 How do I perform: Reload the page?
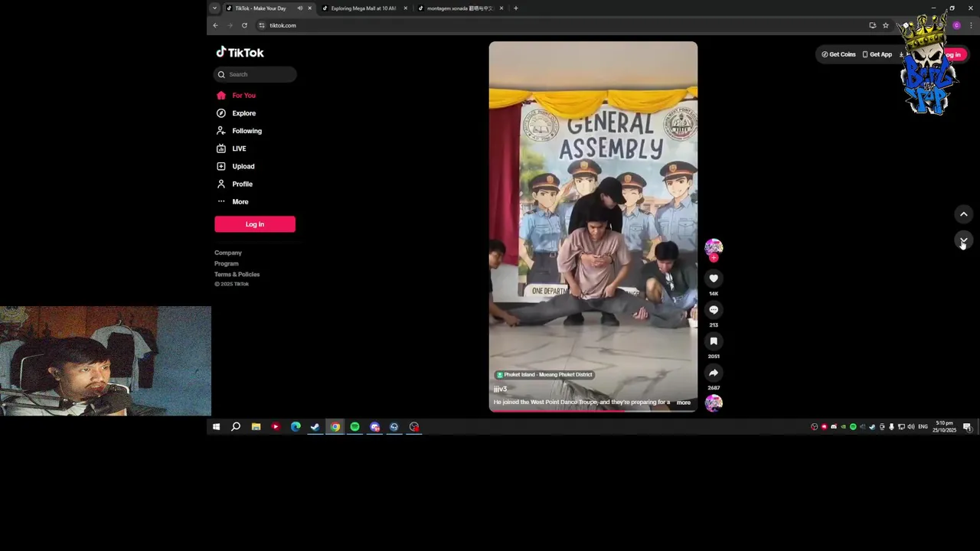coord(244,25)
